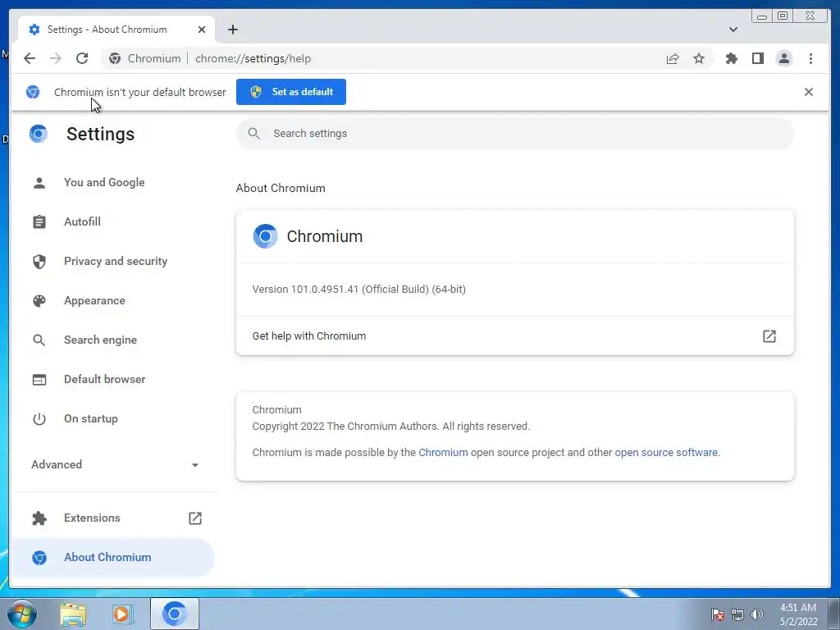This screenshot has height=630, width=840.
Task: Click into the Search settings field
Action: pos(514,134)
